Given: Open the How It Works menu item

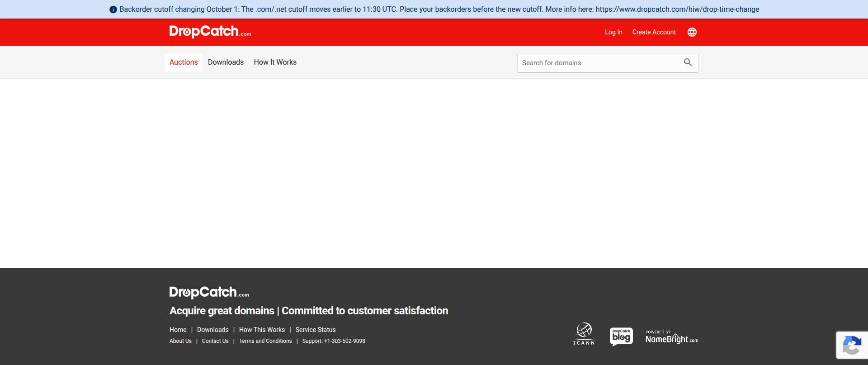Looking at the screenshot, I should point(275,62).
